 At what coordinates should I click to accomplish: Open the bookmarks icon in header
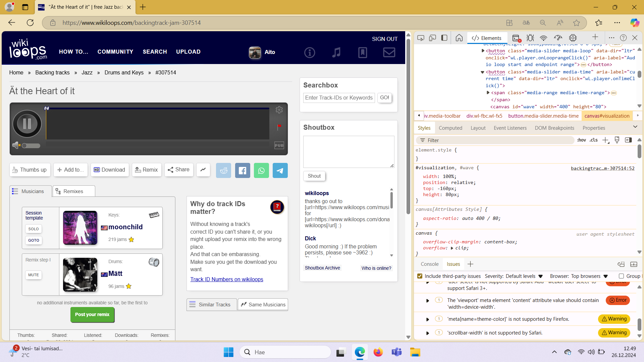coord(363,52)
